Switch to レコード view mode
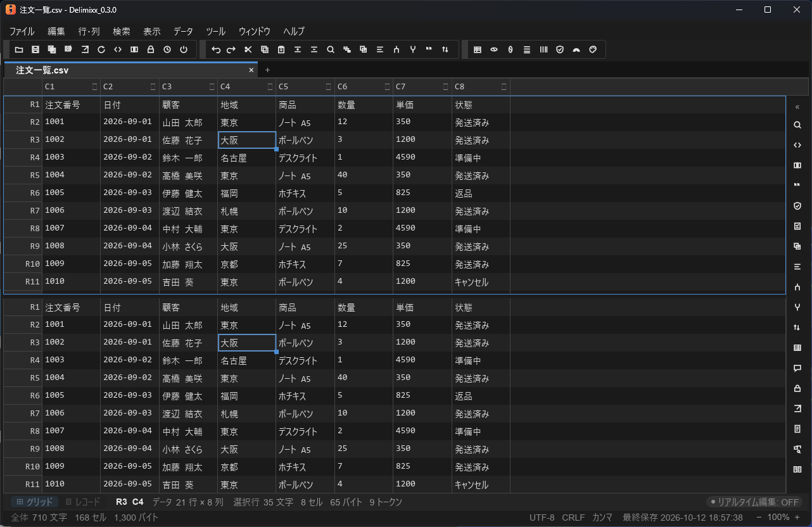The width and height of the screenshot is (812, 527). 83,502
